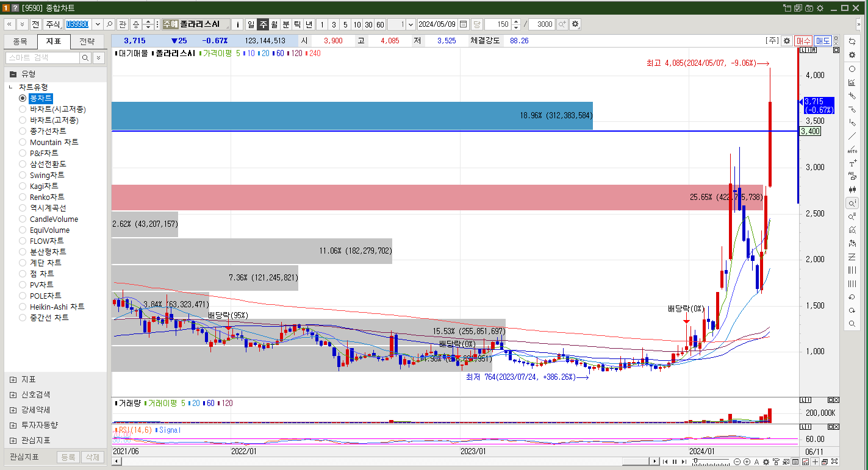This screenshot has height=470, width=868.
Task: Click the smart search magnifier button
Action: (86, 57)
